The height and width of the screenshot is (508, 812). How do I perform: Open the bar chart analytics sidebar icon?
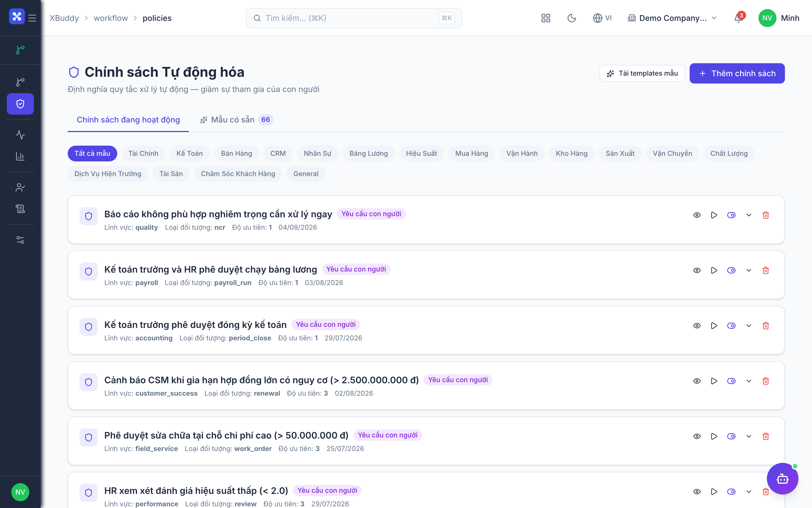(x=20, y=156)
